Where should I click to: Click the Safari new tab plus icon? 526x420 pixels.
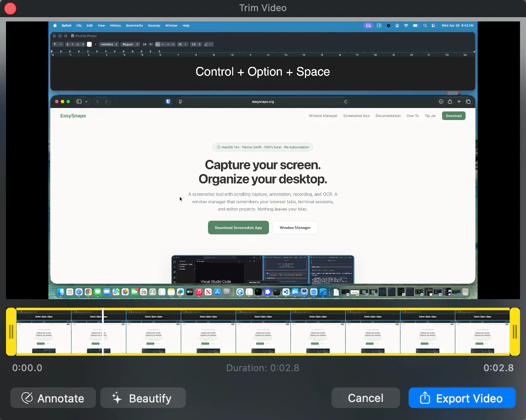click(x=459, y=102)
